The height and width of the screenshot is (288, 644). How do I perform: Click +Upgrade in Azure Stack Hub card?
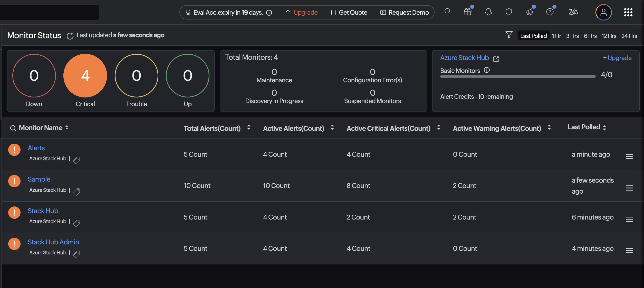(x=617, y=58)
